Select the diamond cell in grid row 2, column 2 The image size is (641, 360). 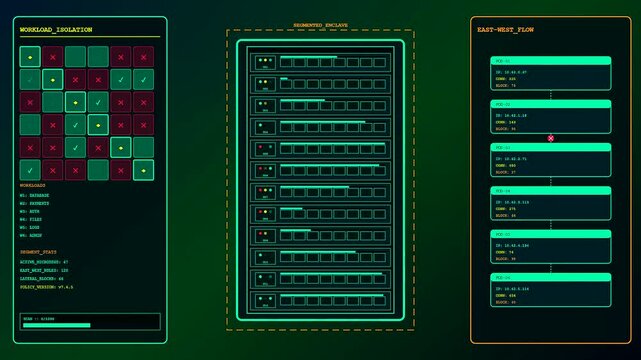pos(53,80)
